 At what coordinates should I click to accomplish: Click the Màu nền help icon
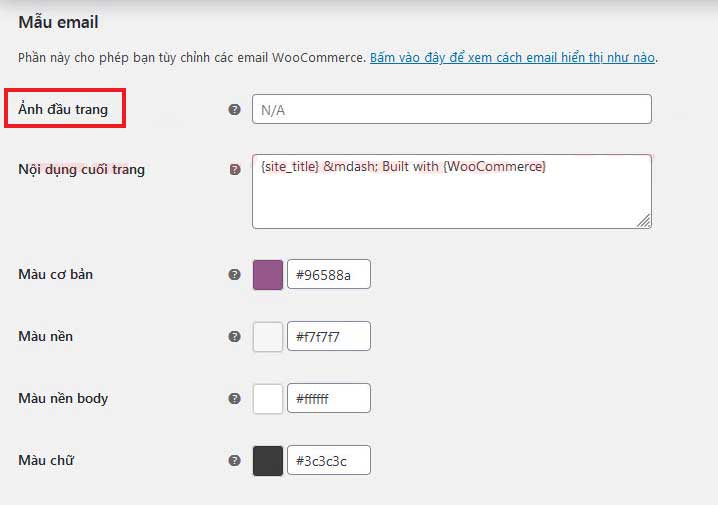(x=234, y=337)
